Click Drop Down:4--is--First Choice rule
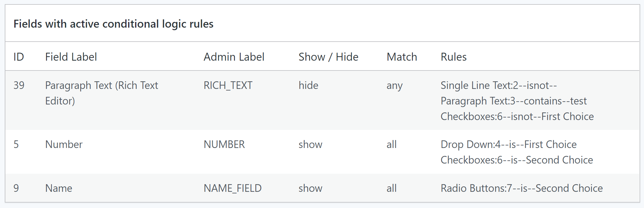The image size is (644, 208). tap(508, 144)
